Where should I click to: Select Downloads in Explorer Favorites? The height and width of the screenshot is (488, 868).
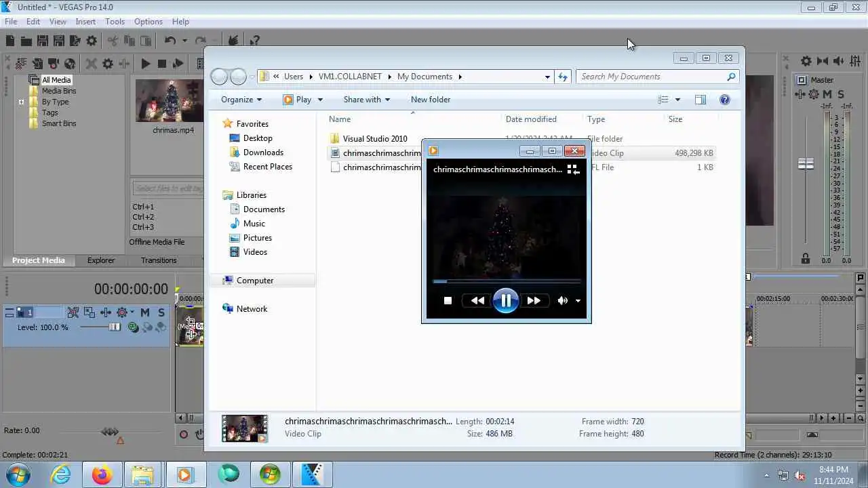263,152
